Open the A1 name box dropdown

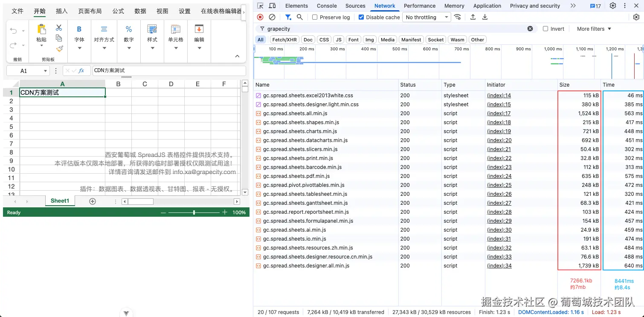tap(45, 71)
